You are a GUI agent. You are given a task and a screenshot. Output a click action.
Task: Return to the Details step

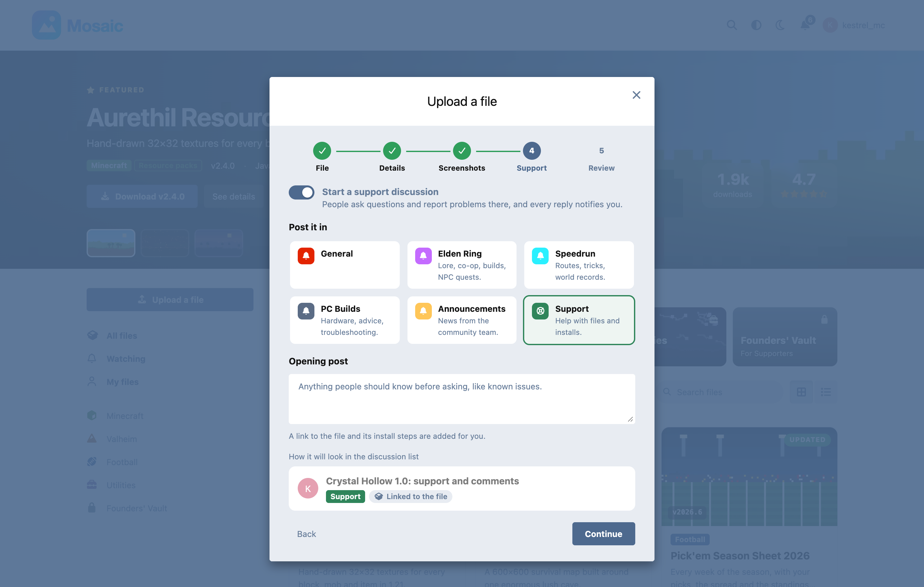tap(392, 157)
